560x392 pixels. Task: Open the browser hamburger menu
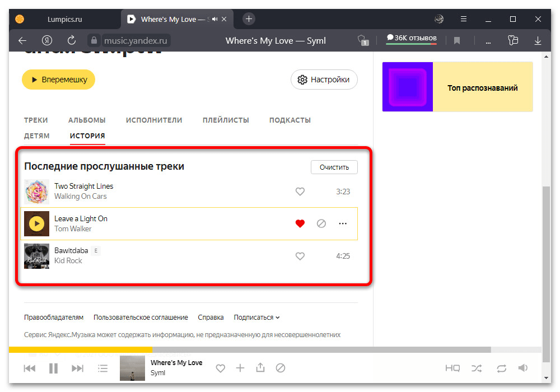pyautogui.click(x=464, y=19)
